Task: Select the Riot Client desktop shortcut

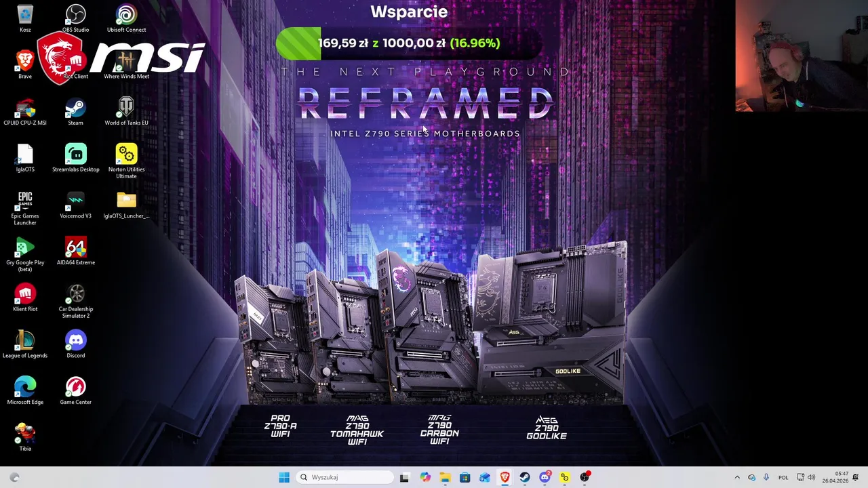Action: [75, 64]
